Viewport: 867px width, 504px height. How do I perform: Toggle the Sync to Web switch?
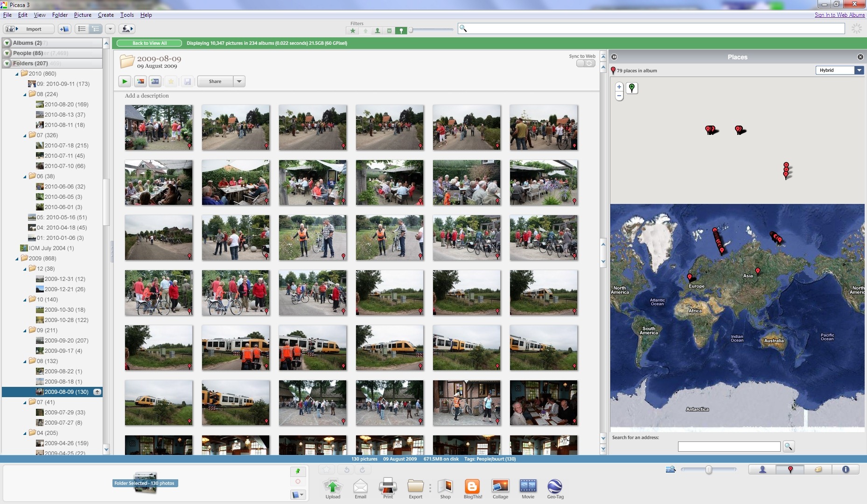[586, 63]
